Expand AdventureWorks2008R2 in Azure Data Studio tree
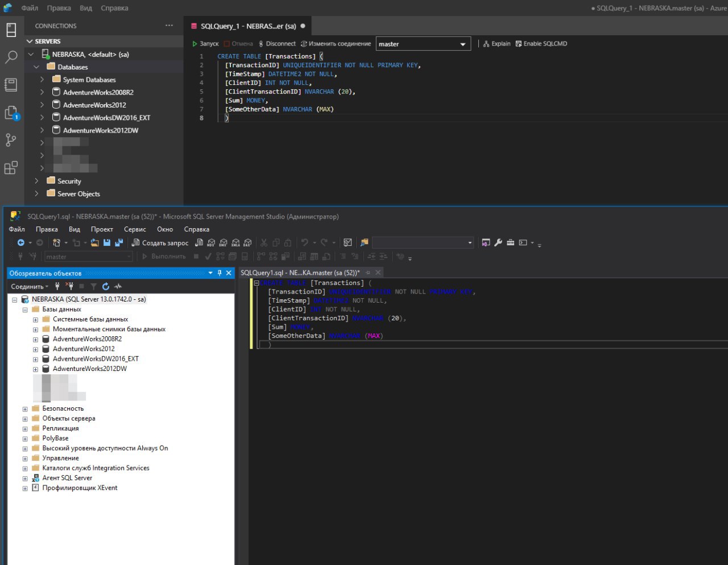 42,92
